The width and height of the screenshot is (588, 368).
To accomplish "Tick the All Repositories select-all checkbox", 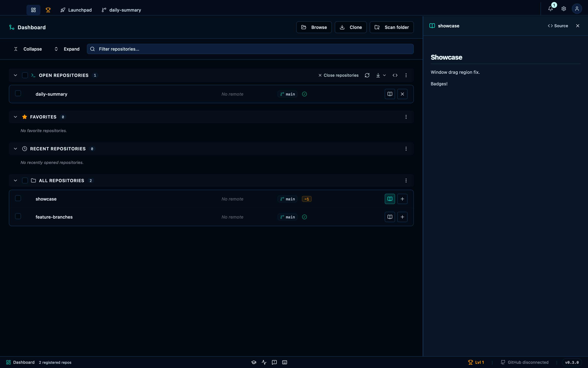I will (x=25, y=180).
